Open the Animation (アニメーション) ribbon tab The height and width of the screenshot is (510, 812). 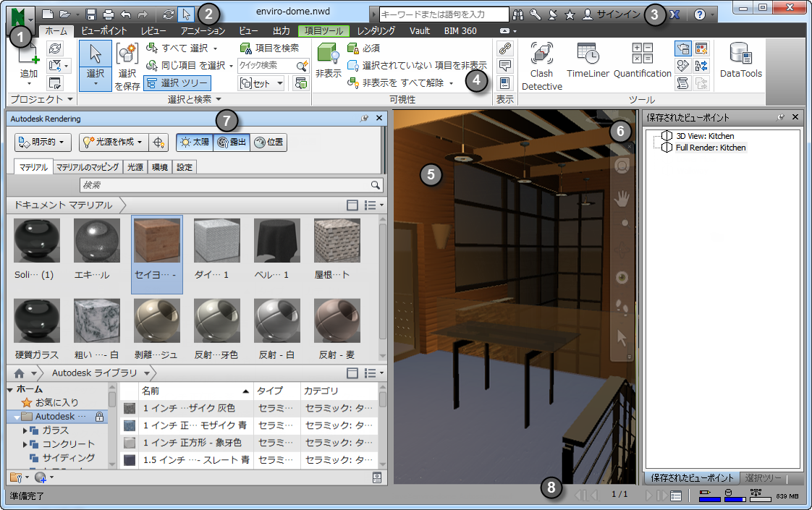[x=203, y=31]
